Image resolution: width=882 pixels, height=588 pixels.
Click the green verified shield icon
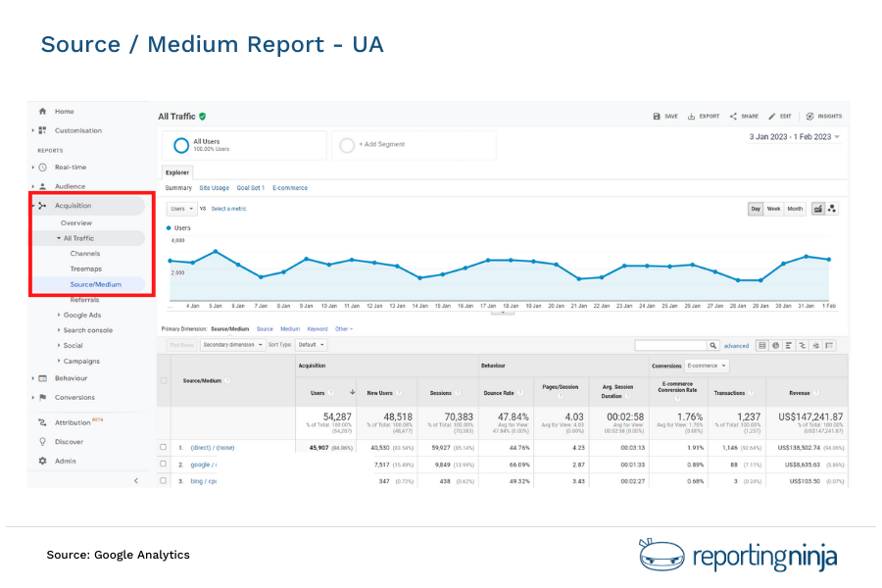click(203, 117)
